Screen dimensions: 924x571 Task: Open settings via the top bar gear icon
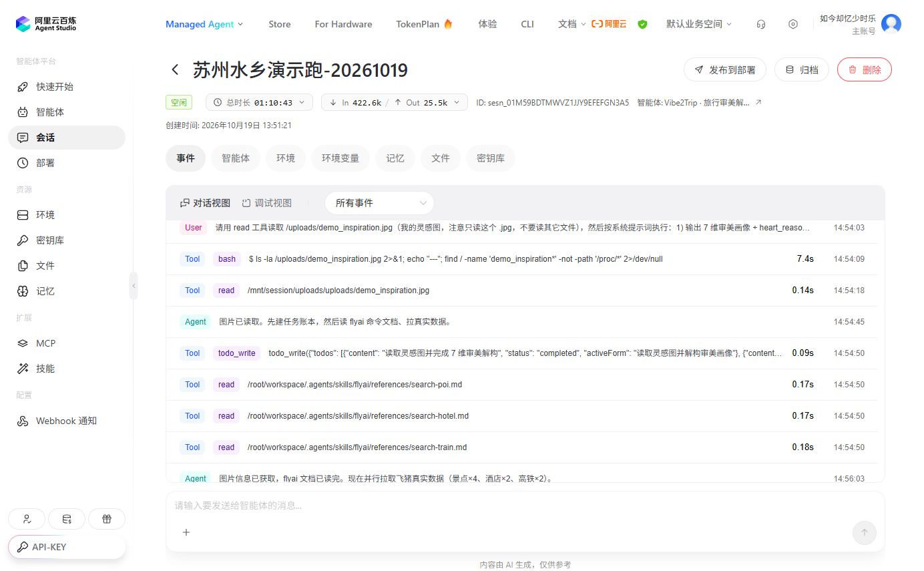click(x=793, y=24)
